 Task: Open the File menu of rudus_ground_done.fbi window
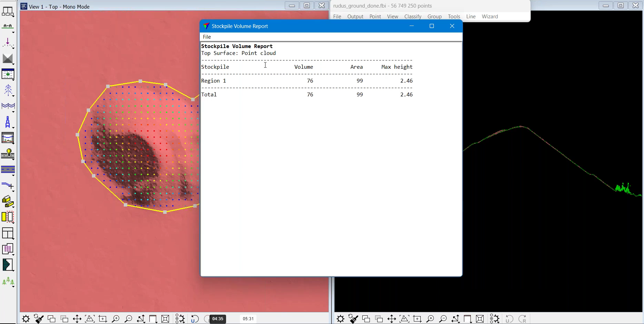(x=337, y=17)
